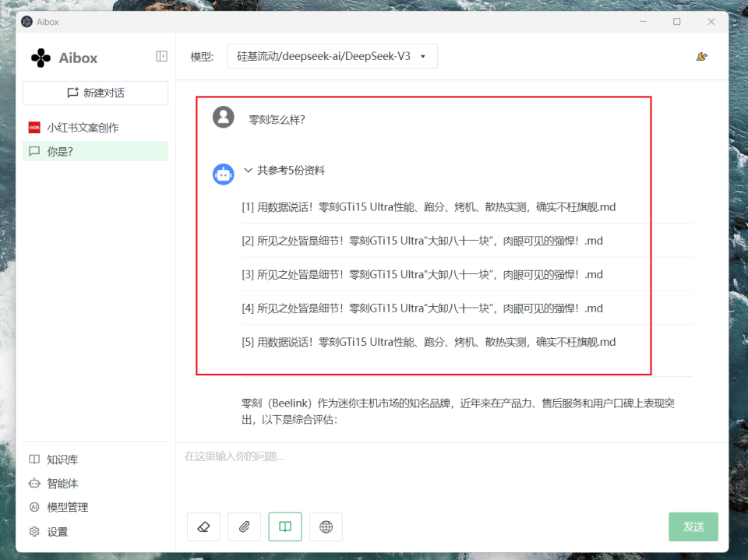Click the 零刻怎么样? user message

pos(277,120)
